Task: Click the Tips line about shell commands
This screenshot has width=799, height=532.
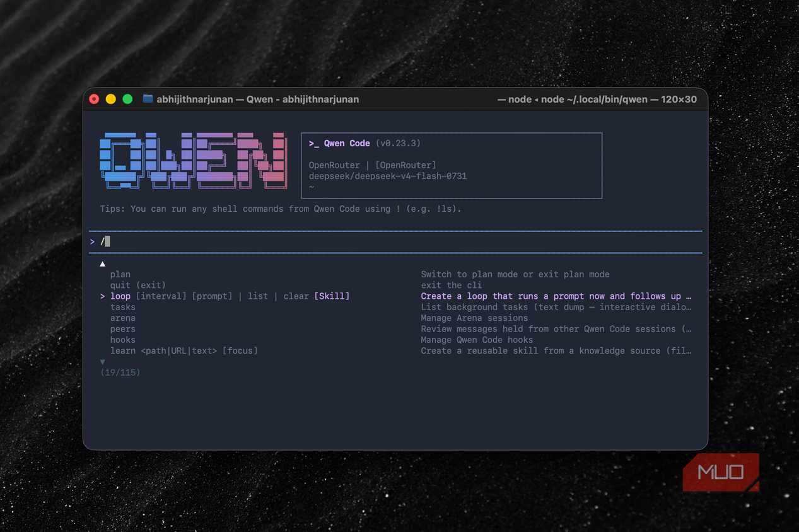Action: pos(281,209)
